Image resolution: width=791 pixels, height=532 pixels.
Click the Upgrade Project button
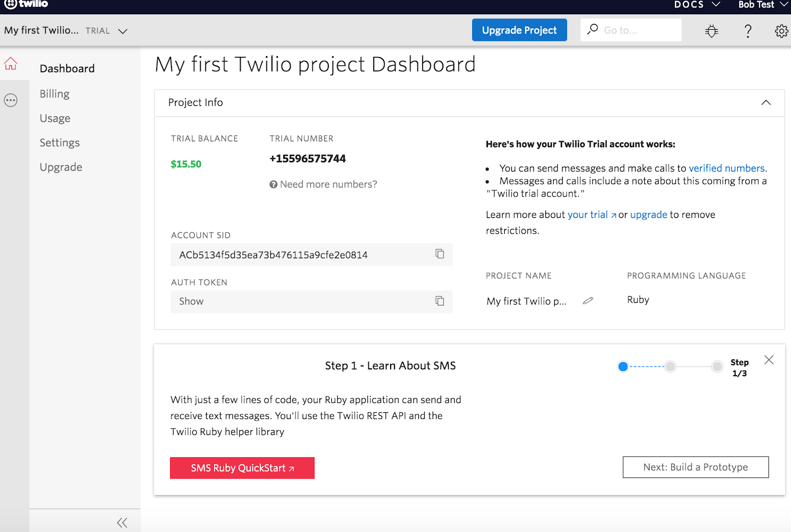[520, 30]
